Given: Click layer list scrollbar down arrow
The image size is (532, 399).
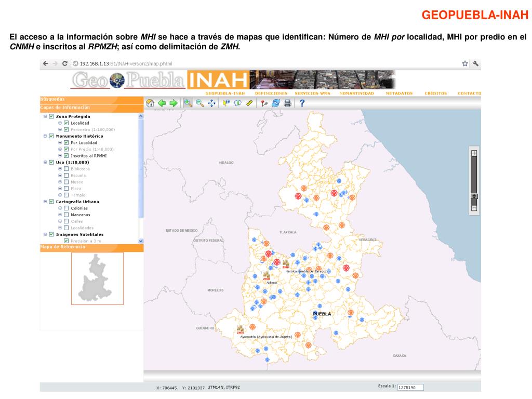Looking at the screenshot, I should (x=141, y=241).
